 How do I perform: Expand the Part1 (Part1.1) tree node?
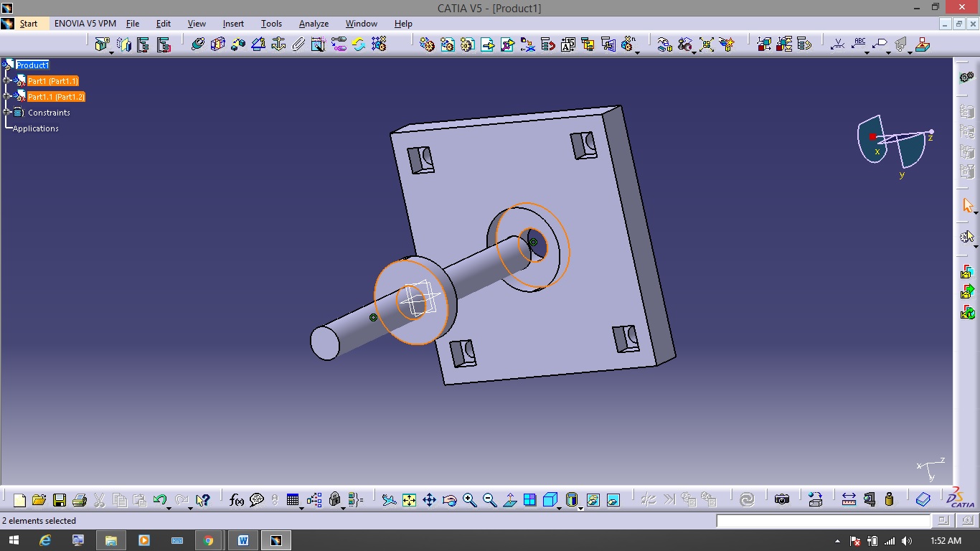click(x=5, y=80)
